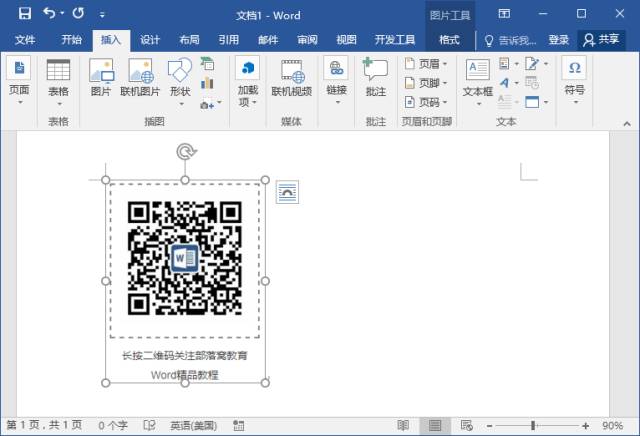
Task: Click the QR code image in the document
Action: click(185, 258)
